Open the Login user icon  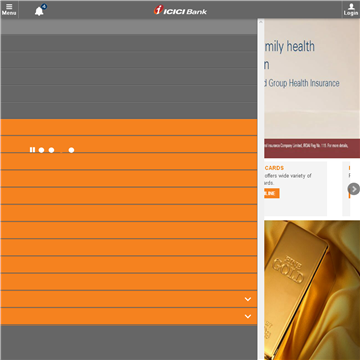tap(351, 9)
